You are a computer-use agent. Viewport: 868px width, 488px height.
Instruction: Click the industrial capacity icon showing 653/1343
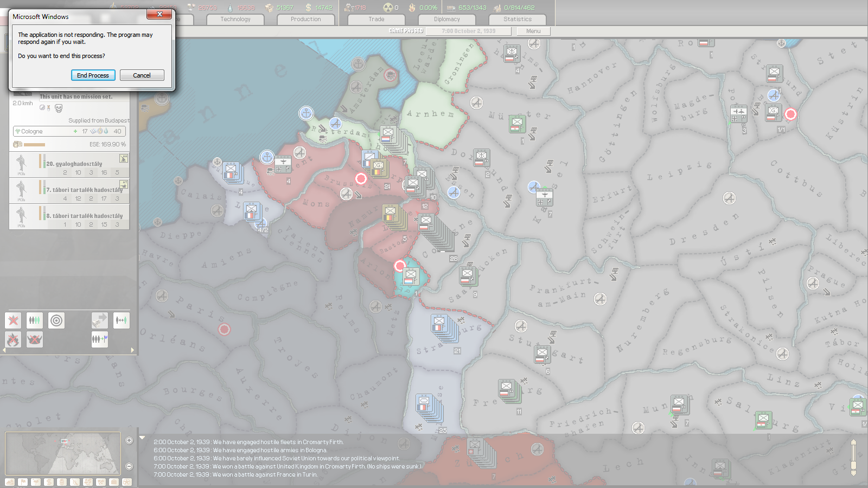tap(451, 8)
